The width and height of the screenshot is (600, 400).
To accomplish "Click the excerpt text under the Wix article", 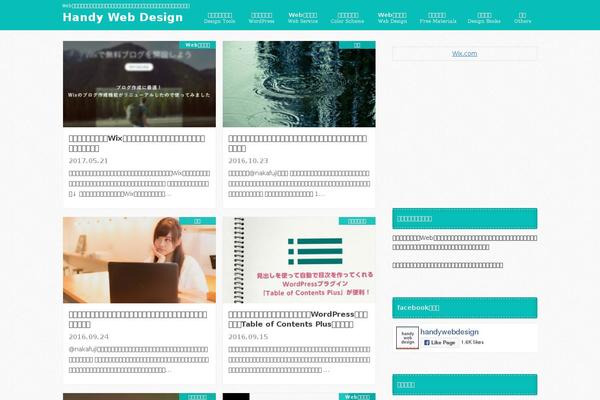I will pos(139,184).
